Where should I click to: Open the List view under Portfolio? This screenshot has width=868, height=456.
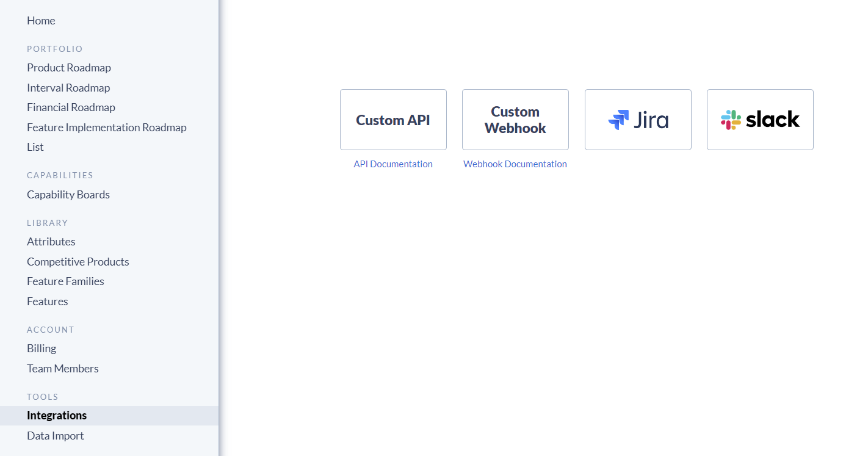[35, 147]
